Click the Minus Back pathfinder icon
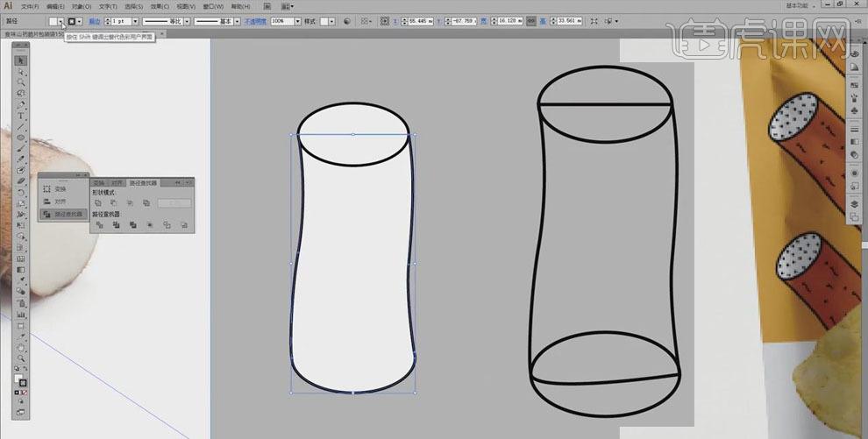 (x=184, y=225)
